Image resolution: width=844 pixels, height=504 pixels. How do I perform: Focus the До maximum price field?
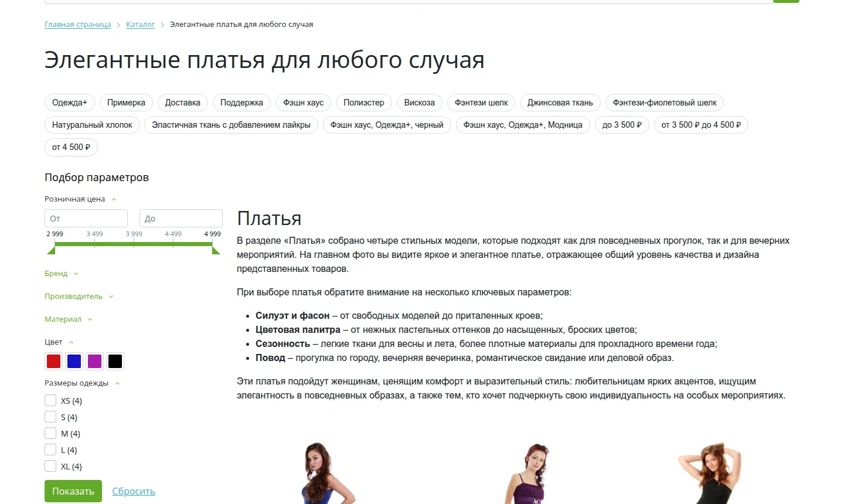point(181,218)
